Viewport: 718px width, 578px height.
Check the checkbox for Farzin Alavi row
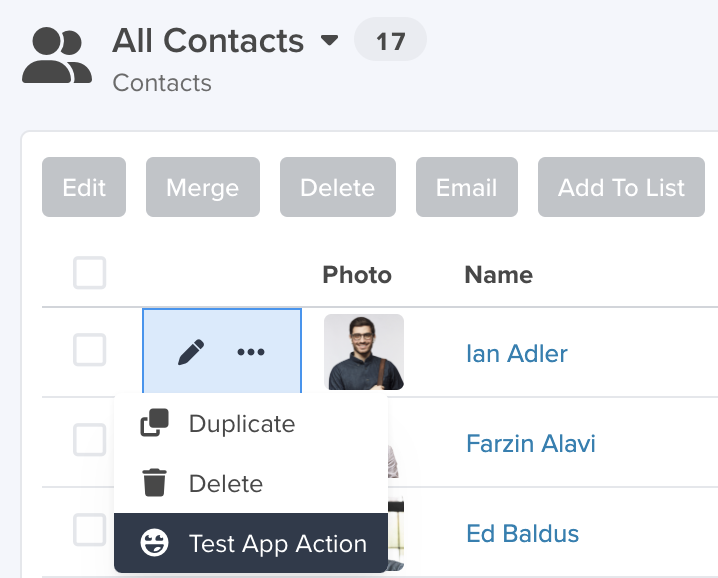(x=90, y=440)
